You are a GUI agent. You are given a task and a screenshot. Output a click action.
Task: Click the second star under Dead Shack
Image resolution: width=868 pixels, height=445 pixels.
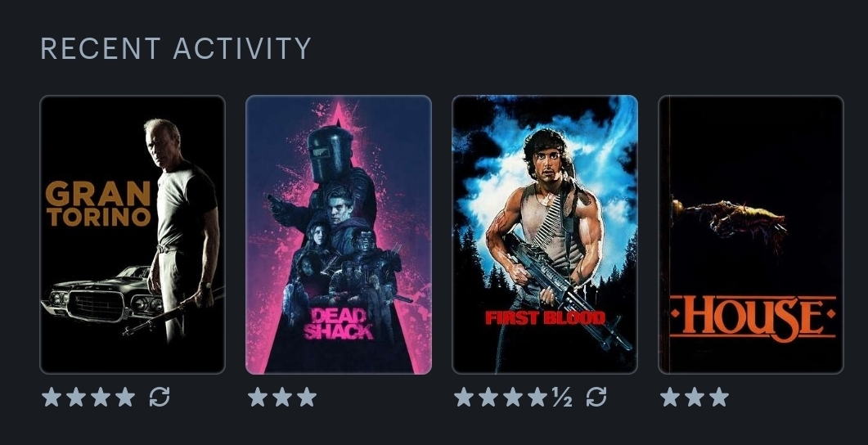click(x=282, y=397)
